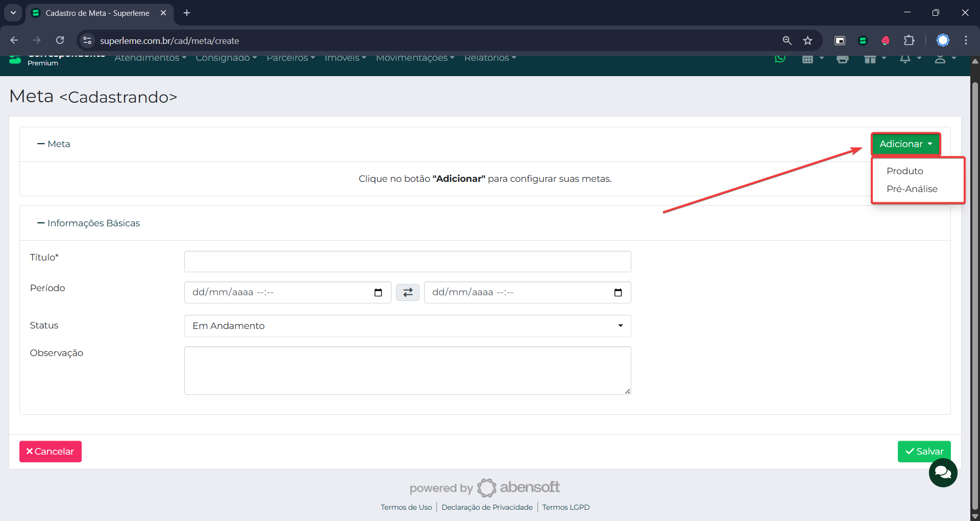Open the live chat bubble
The height and width of the screenshot is (521, 980).
[x=943, y=473]
